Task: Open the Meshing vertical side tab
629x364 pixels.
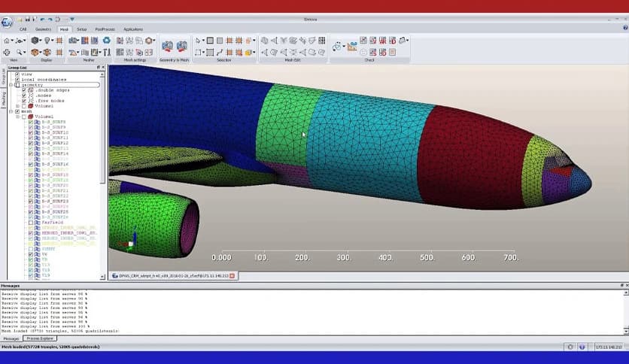Action: pyautogui.click(x=4, y=99)
